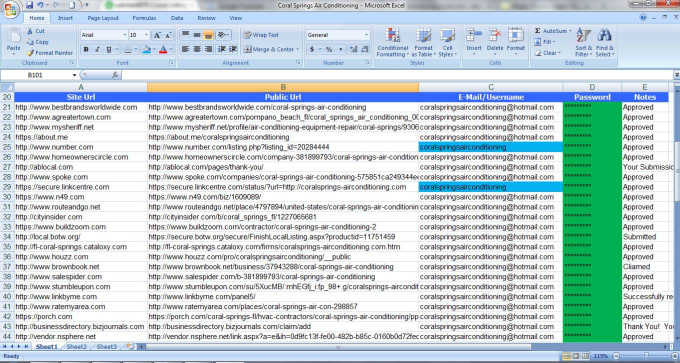The width and height of the screenshot is (680, 363).
Task: Open the General number format dropdown
Action: pyautogui.click(x=366, y=35)
